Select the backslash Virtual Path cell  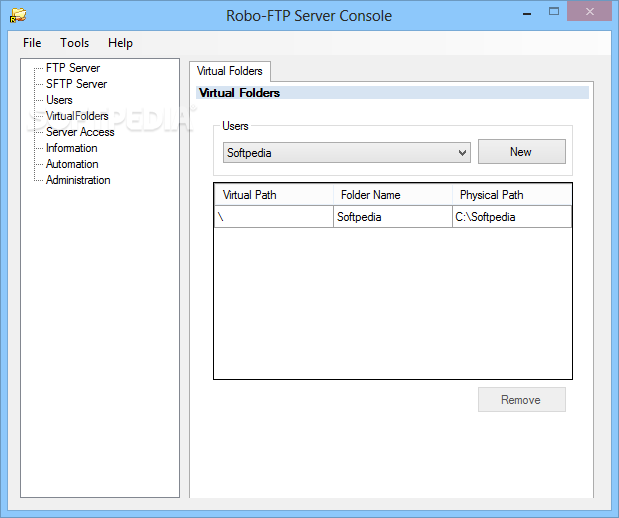click(274, 217)
